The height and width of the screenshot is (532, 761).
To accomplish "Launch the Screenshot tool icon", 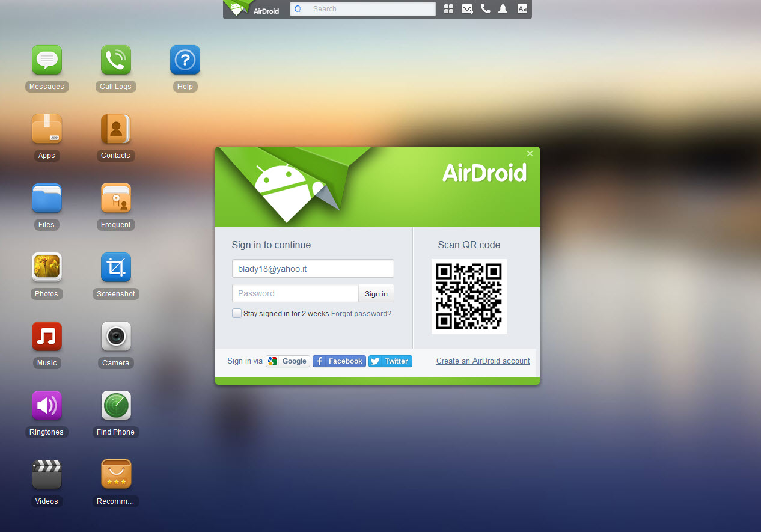I will pos(116,268).
